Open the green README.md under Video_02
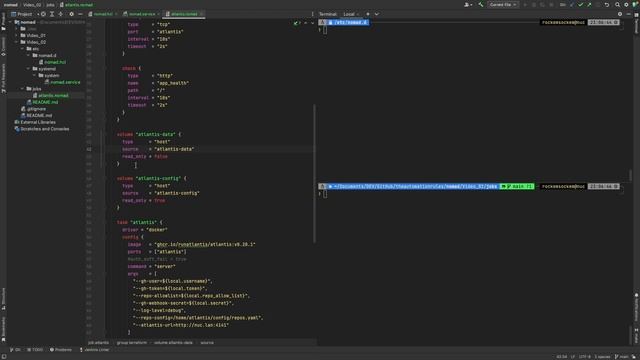This screenshot has width=640, height=360. coord(42,102)
